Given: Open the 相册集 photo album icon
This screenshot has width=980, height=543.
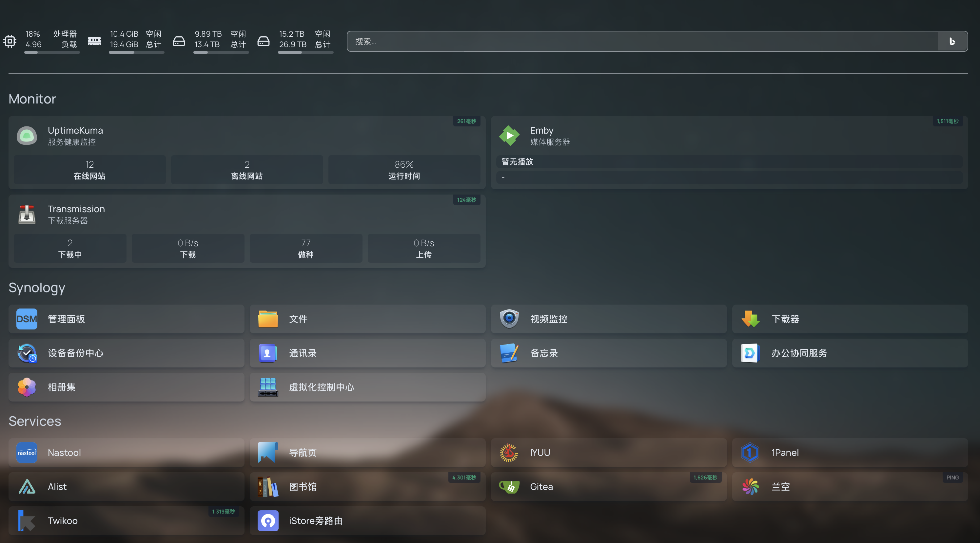Looking at the screenshot, I should click(26, 387).
